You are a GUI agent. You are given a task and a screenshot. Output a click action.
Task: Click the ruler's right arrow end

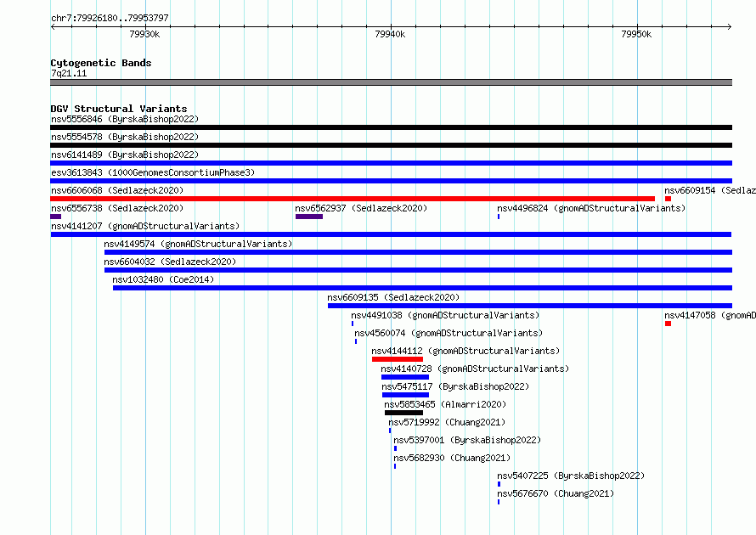coord(730,27)
